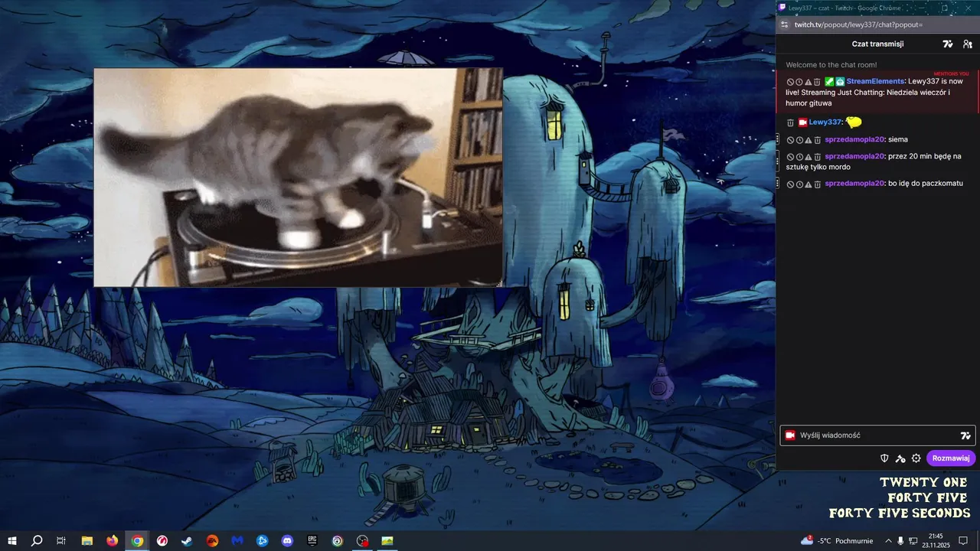
Task: Open the chat community users list icon
Action: (968, 44)
